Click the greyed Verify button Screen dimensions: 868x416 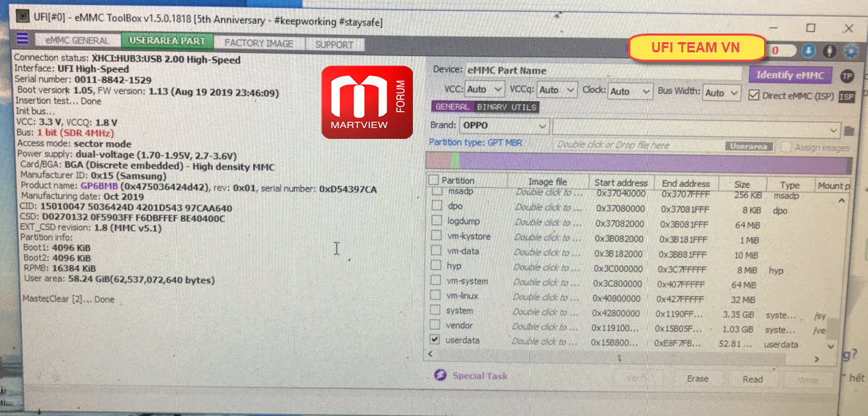tap(640, 377)
